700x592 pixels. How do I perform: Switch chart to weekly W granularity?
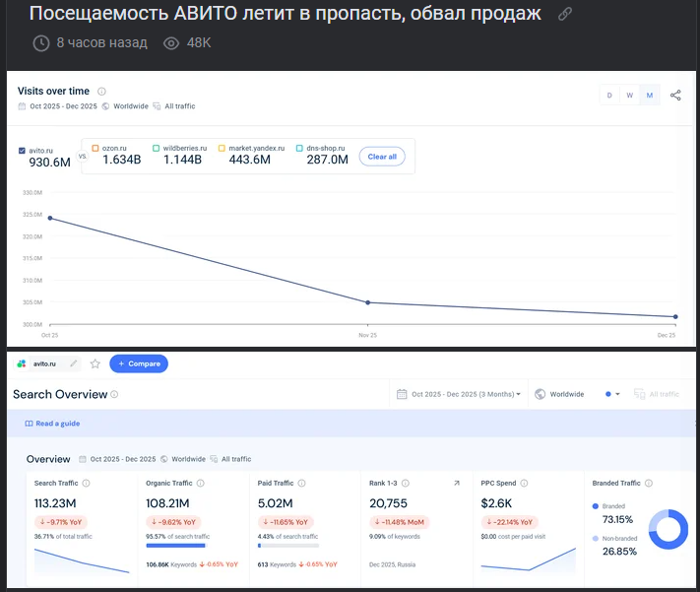[x=629, y=96]
